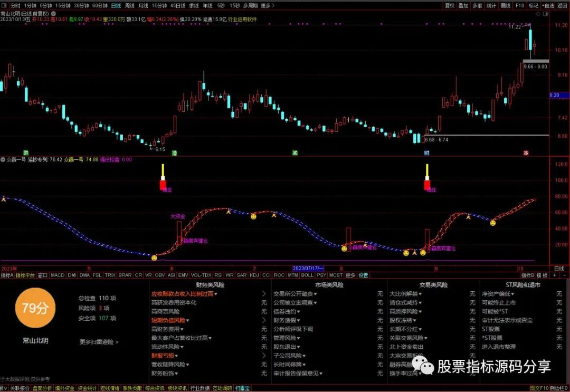Click the 返回 back button
The image size is (570, 392).
pos(562,5)
